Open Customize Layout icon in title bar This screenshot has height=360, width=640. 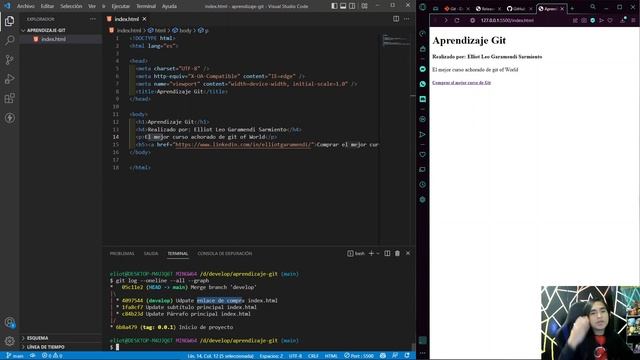point(364,6)
